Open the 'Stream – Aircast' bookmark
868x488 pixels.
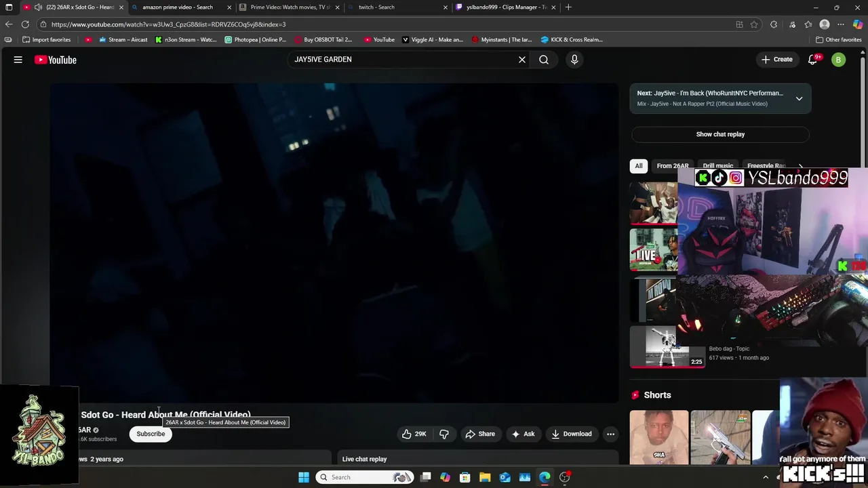point(123,40)
